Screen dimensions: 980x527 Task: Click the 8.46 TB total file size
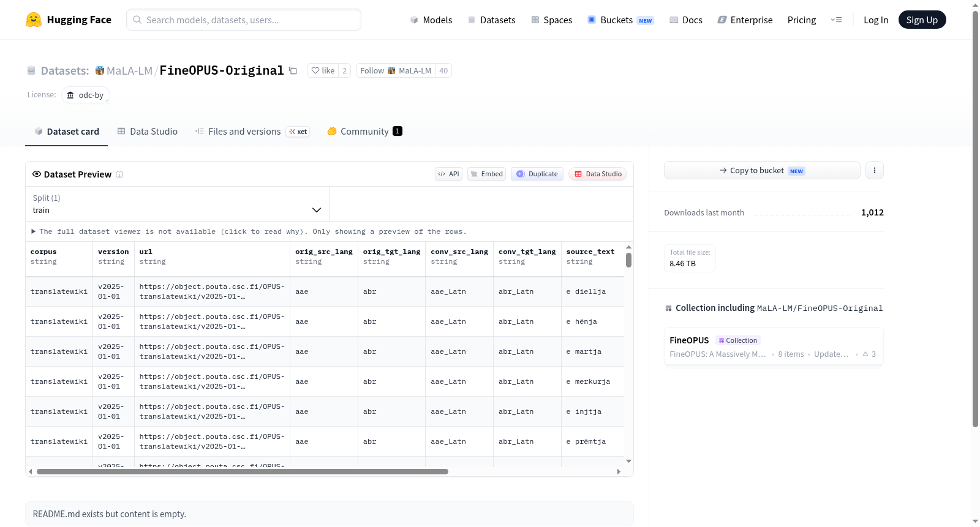pyautogui.click(x=682, y=264)
